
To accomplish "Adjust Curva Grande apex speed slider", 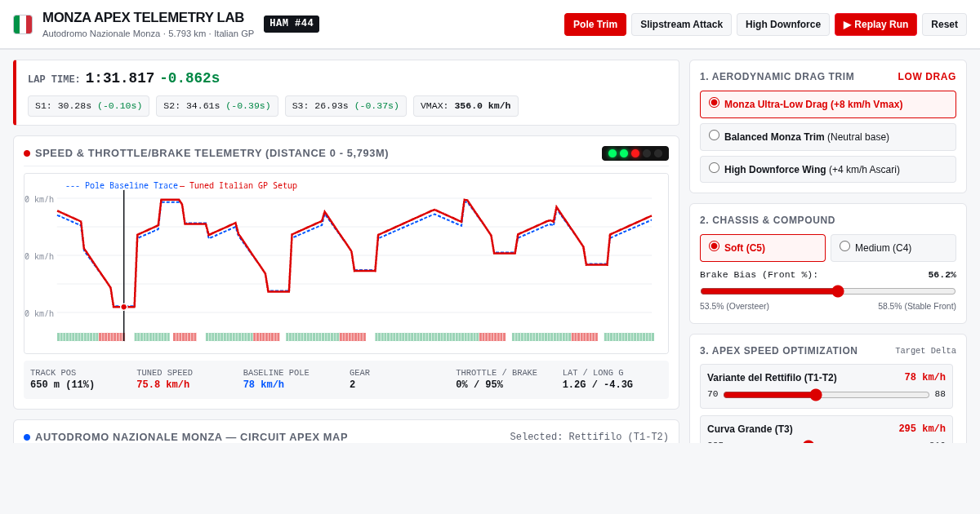I will point(826,443).
